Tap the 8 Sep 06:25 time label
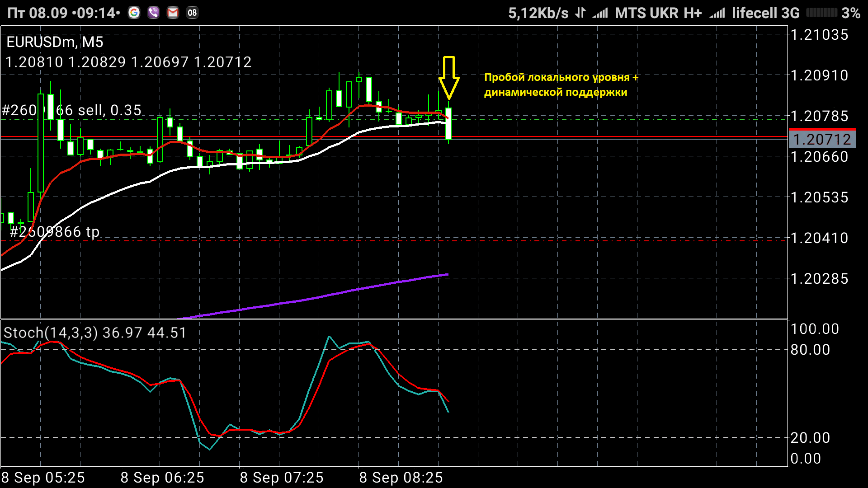The image size is (868, 488). tap(162, 478)
